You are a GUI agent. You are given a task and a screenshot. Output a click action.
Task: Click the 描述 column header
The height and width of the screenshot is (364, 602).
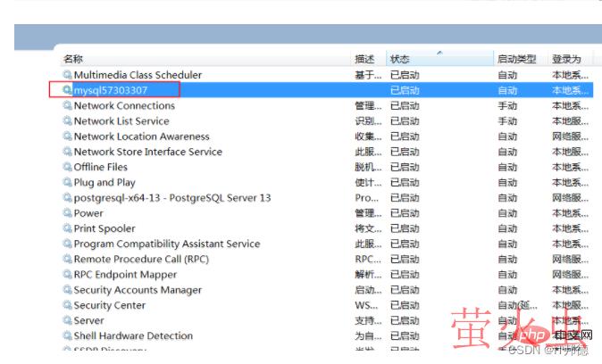click(364, 59)
